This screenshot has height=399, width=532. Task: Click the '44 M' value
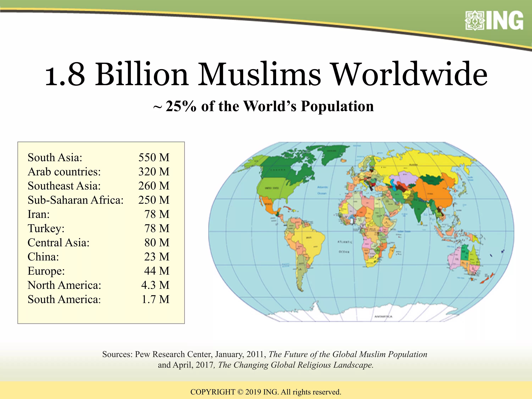click(x=157, y=271)
